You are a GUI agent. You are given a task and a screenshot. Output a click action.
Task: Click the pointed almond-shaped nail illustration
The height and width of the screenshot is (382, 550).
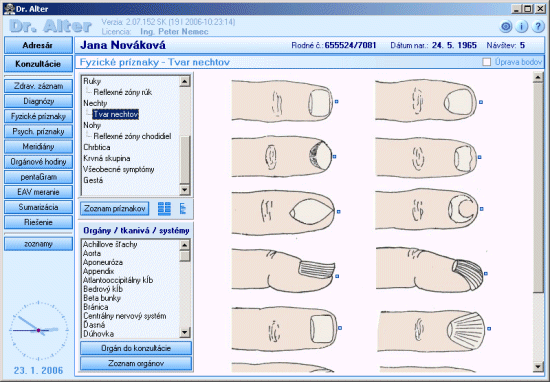click(x=283, y=212)
